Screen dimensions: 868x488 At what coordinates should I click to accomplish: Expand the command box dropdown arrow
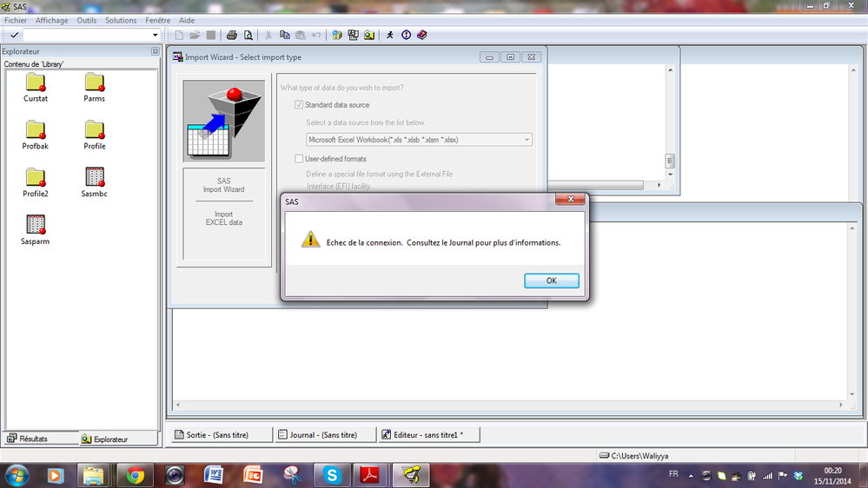155,35
